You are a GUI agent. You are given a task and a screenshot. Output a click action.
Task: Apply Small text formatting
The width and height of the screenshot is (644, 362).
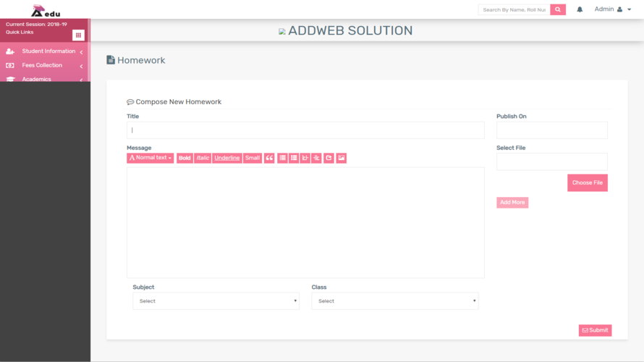(x=253, y=158)
